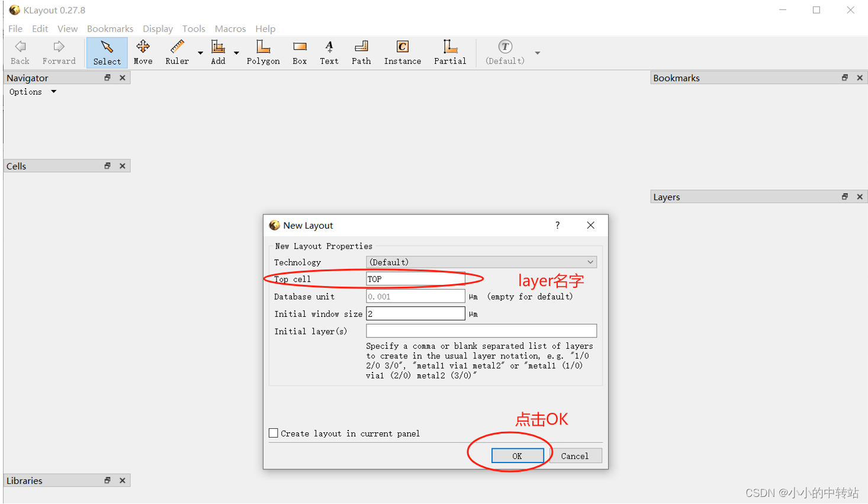This screenshot has height=504, width=868.
Task: Go back with the Back toolbar arrow
Action: 20,53
